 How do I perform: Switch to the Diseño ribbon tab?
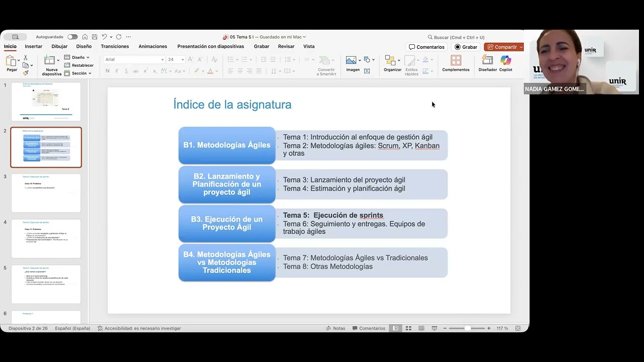pos(84,46)
